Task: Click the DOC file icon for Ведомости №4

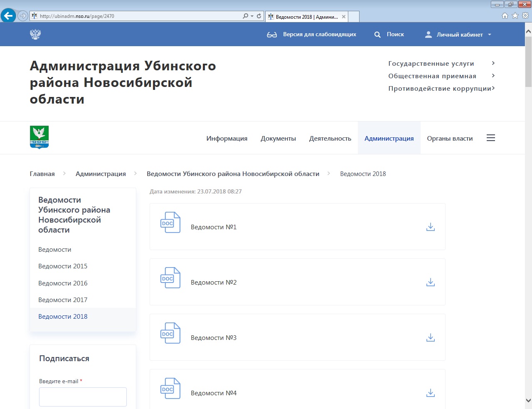Action: [x=170, y=388]
